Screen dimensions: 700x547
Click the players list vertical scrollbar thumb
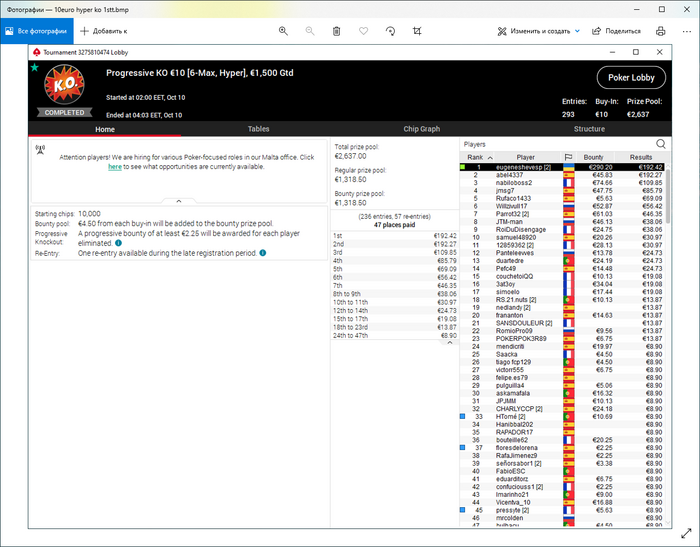click(668, 196)
